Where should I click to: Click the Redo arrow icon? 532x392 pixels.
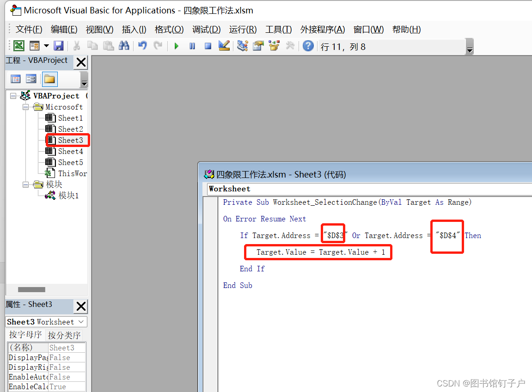[x=158, y=45]
